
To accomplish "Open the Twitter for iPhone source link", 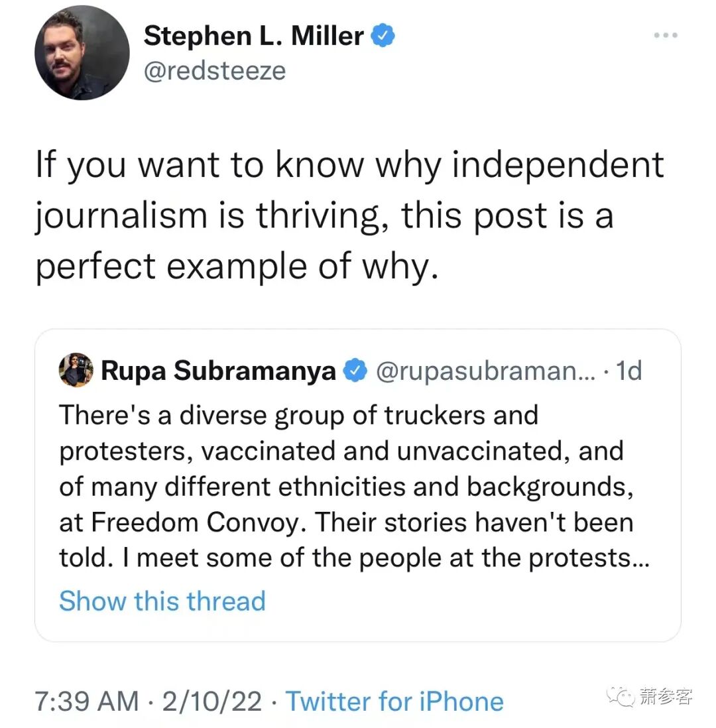I will [x=394, y=701].
